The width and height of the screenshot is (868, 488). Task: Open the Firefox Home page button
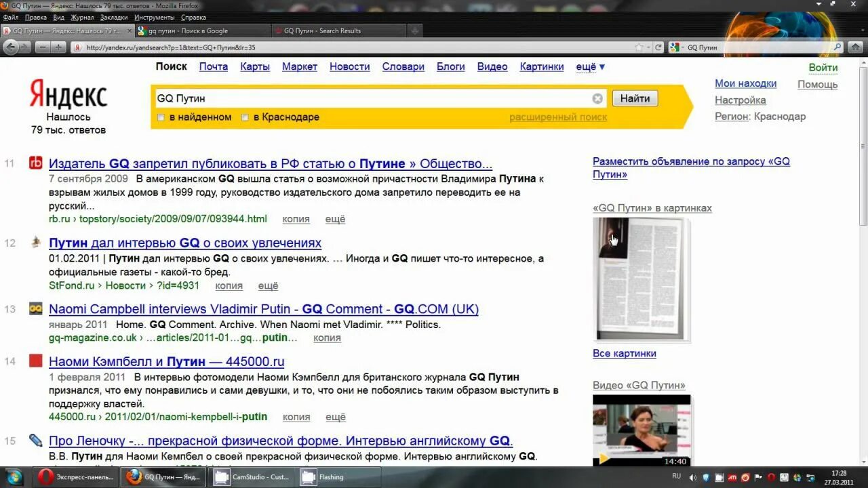coord(855,47)
